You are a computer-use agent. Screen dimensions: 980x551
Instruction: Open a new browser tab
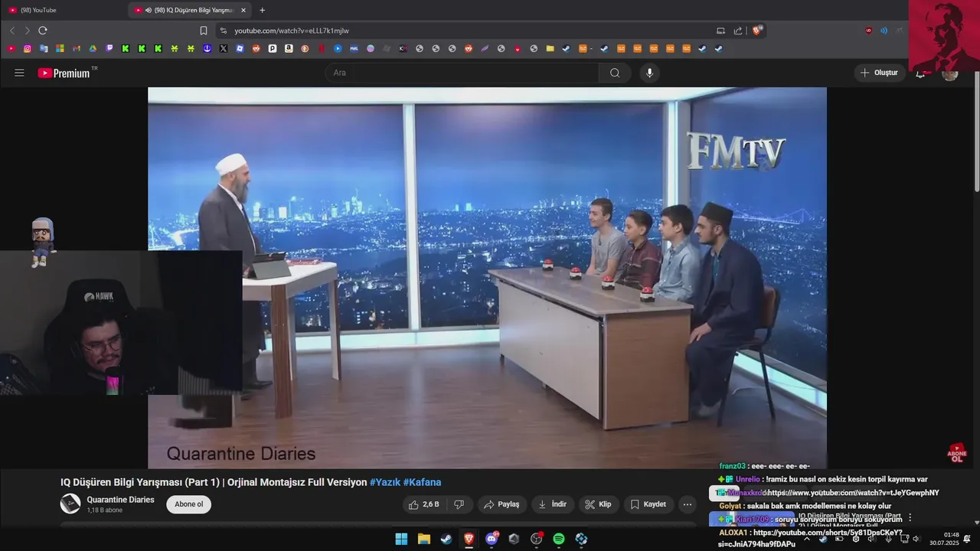263,10
